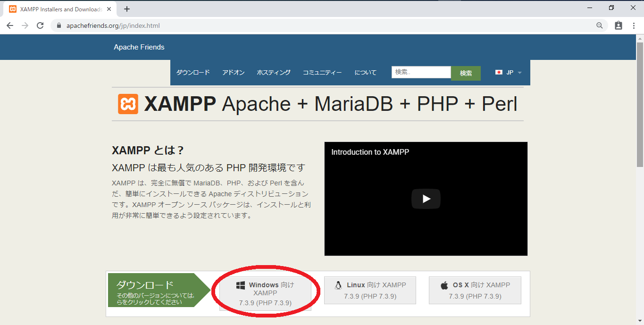644x325 pixels.
Task: Click the vertical page scrollbar thumb
Action: point(640,104)
